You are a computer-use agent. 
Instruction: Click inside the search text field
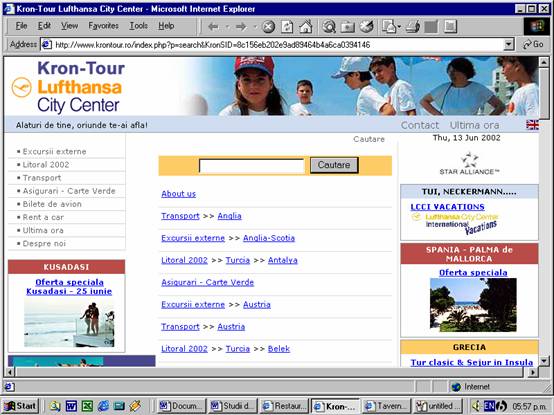(x=252, y=166)
